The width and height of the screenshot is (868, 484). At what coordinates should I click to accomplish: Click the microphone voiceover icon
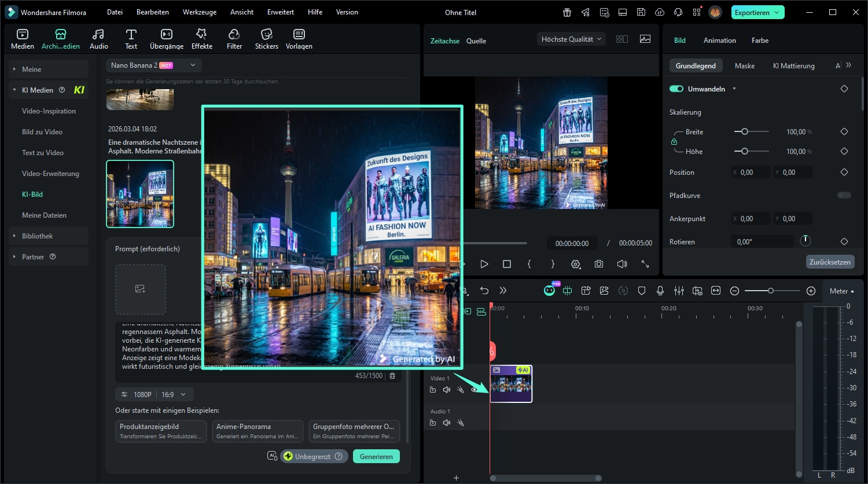tap(660, 291)
